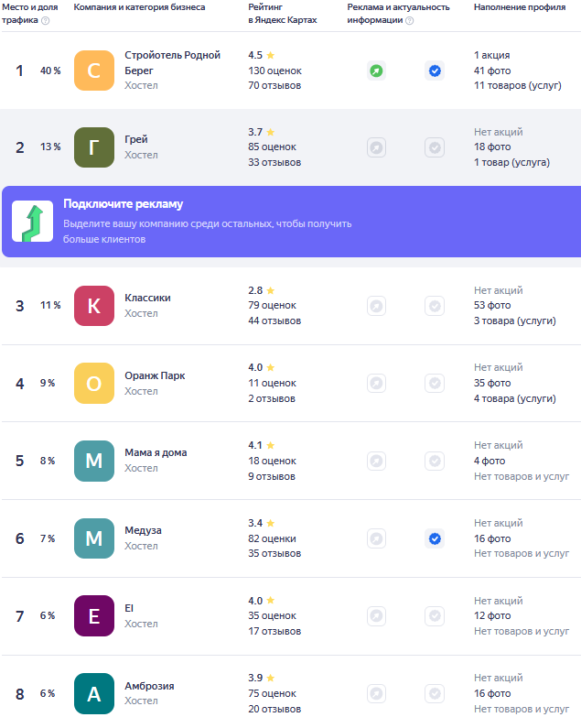The width and height of the screenshot is (581, 728).
Task: Click 130 оценок text
Action: (x=274, y=71)
